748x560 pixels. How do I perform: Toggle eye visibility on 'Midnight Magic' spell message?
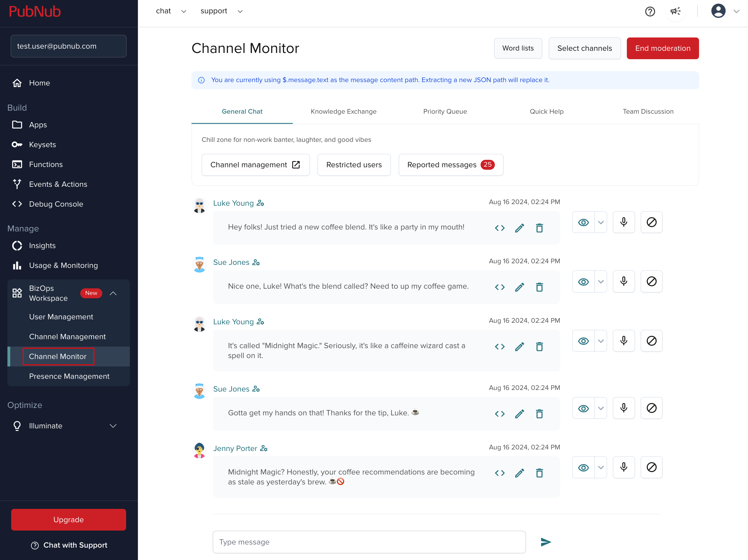point(583,341)
